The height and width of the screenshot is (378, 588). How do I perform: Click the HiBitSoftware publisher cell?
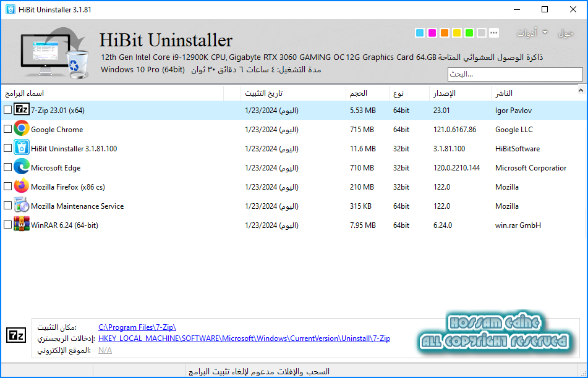click(x=518, y=149)
